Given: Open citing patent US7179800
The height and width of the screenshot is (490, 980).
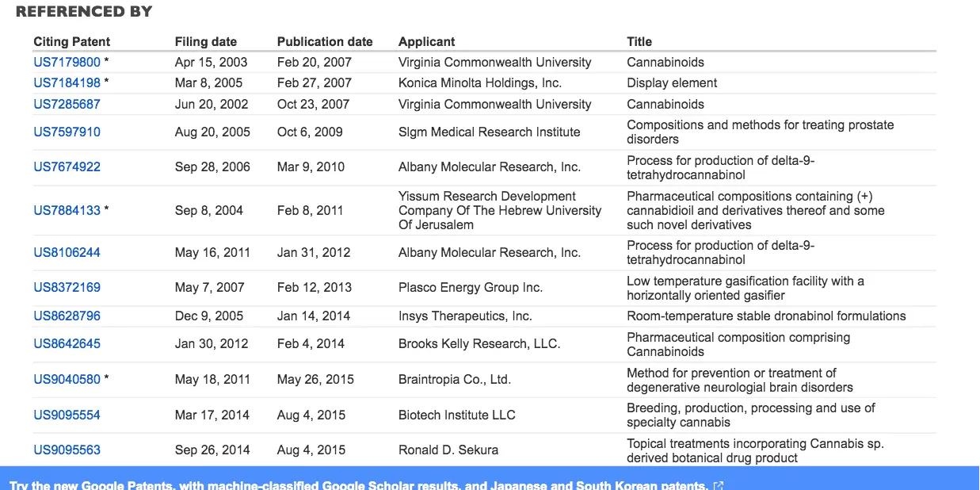Looking at the screenshot, I should (x=67, y=62).
